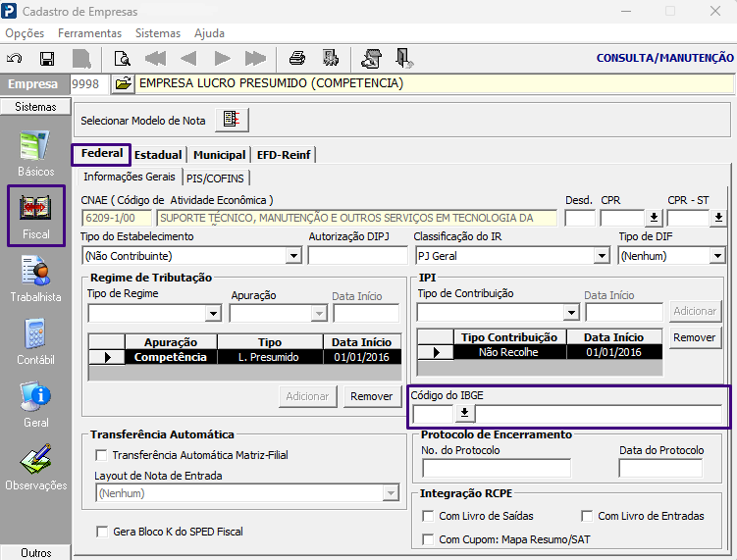Click Remover button in IPI section
The width and height of the screenshot is (737, 560).
(695, 337)
